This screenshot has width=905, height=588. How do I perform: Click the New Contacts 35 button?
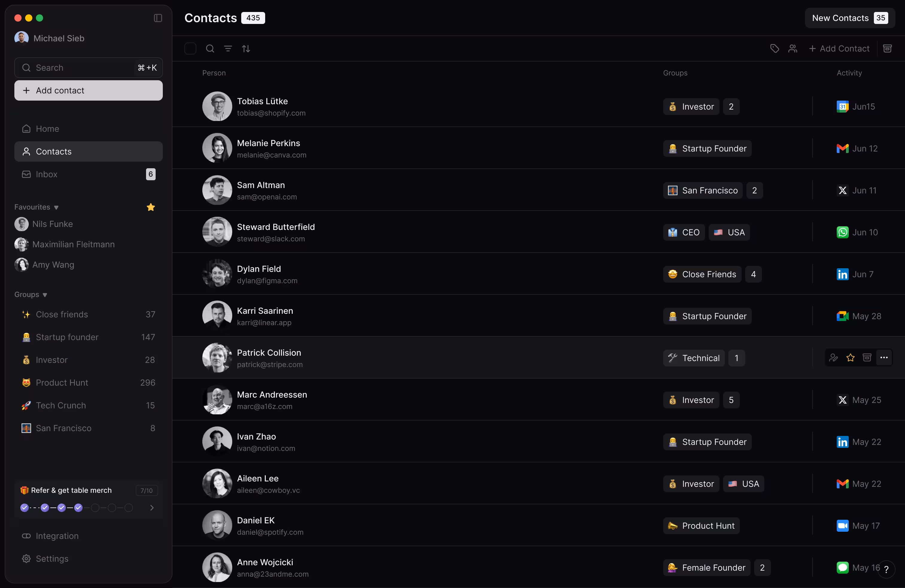pos(849,17)
